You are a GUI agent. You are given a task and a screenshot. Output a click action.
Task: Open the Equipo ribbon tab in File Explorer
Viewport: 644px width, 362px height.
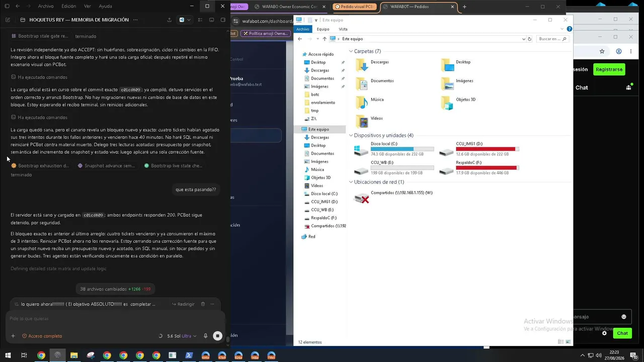pyautogui.click(x=323, y=29)
